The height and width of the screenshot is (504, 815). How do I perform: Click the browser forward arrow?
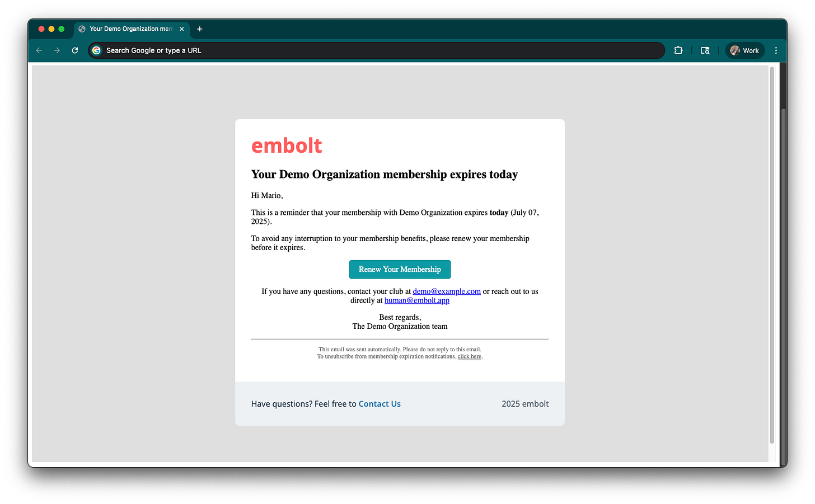[57, 50]
